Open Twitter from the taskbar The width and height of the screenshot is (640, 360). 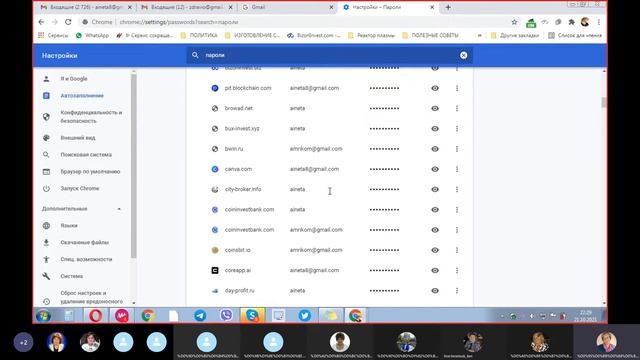pos(304,316)
